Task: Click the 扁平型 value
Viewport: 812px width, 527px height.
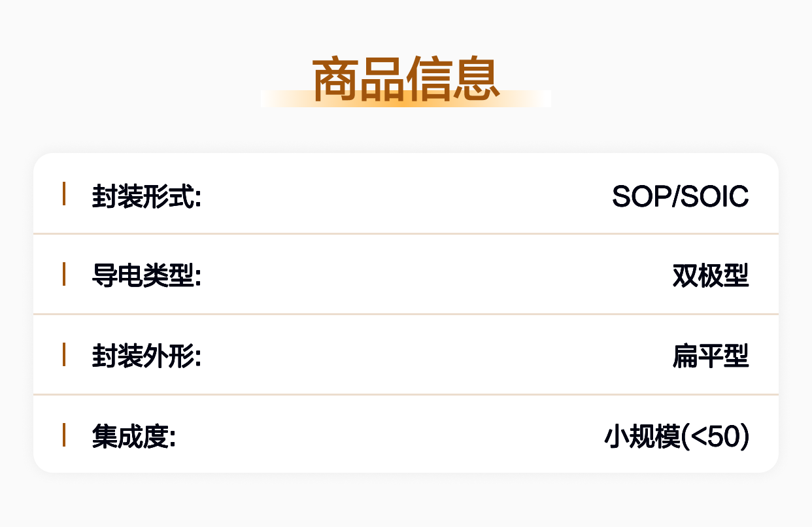Action: click(x=711, y=357)
